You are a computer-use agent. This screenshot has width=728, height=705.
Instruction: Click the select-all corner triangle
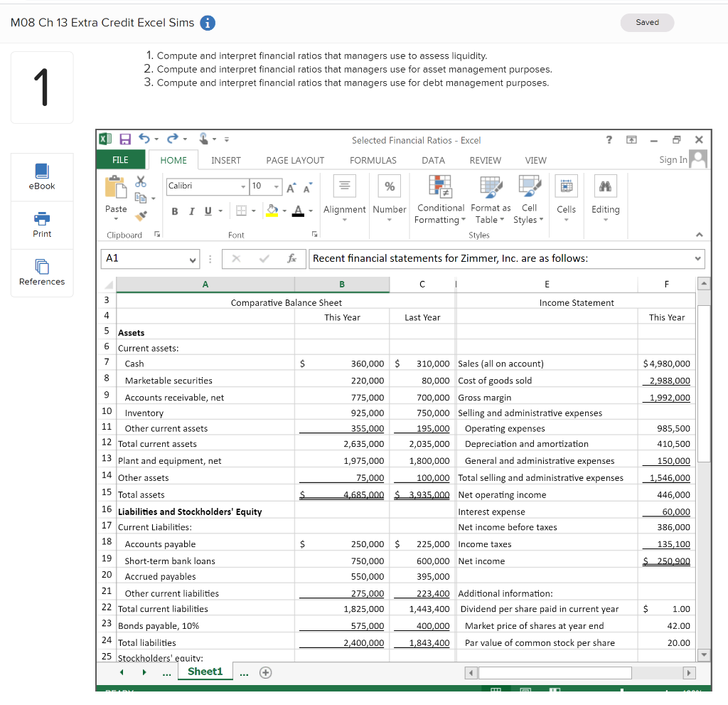(x=108, y=285)
